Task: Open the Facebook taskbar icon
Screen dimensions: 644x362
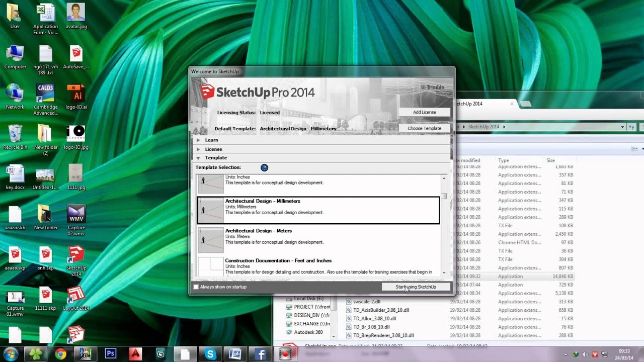Action: 260,354
